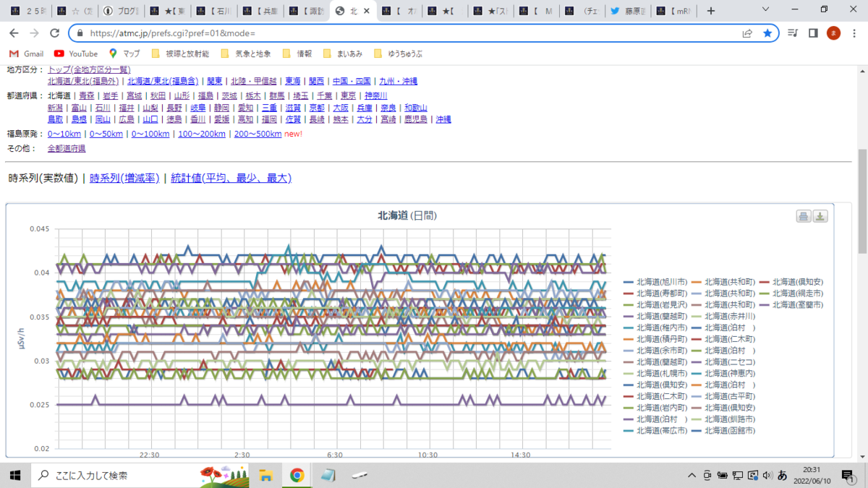Viewport: 868px width, 488px height.
Task: Open the 情報 bookmark folder
Action: [x=297, y=53]
